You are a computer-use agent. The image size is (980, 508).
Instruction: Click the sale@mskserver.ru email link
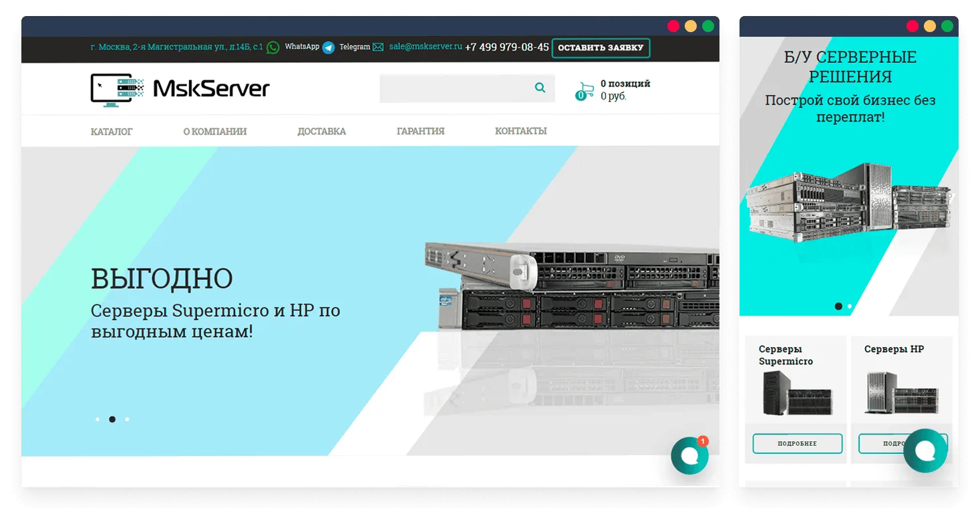[426, 47]
